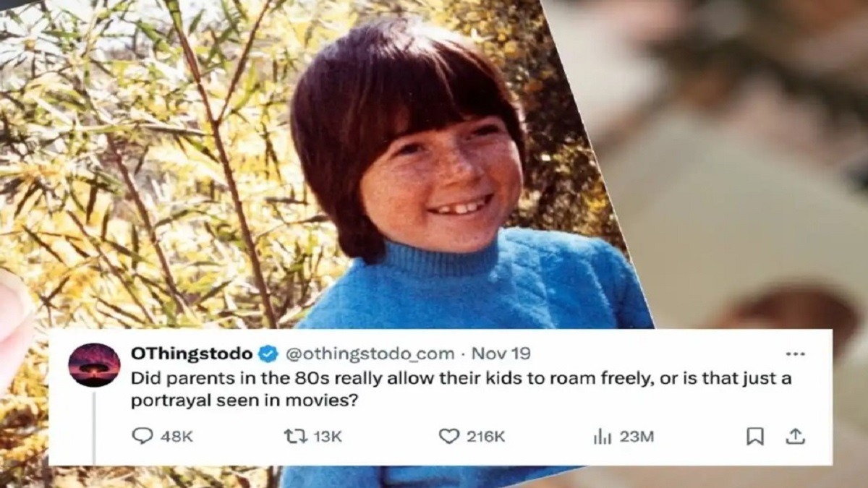Screen dimensions: 868x488
Task: Click the views bar chart icon
Action: (603, 436)
